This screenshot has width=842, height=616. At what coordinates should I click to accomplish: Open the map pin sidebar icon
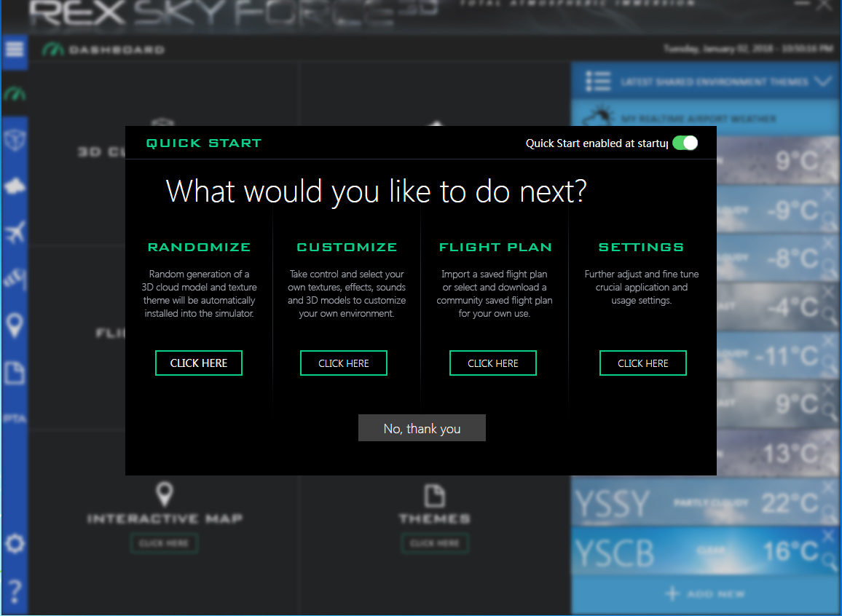point(15,325)
